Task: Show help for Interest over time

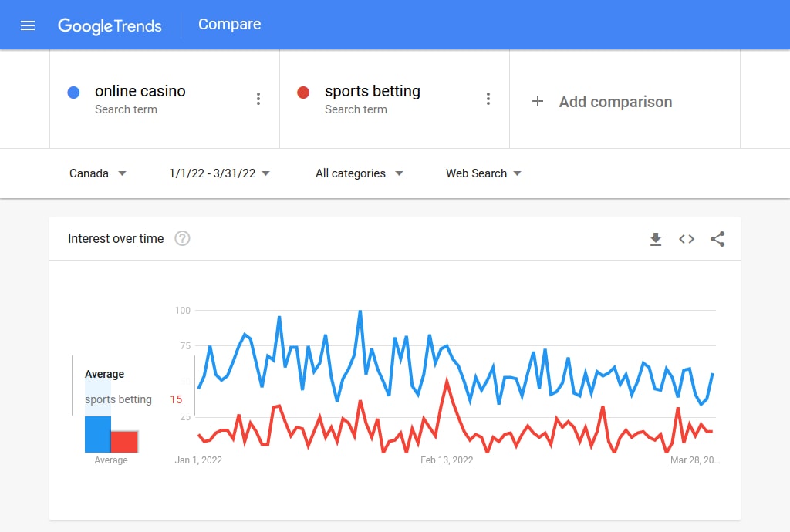Action: [182, 238]
